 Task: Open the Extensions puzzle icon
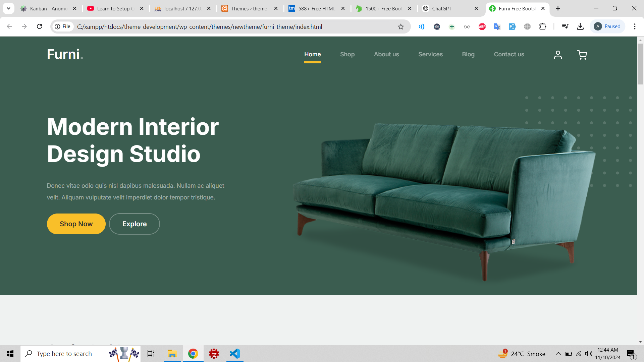543,26
